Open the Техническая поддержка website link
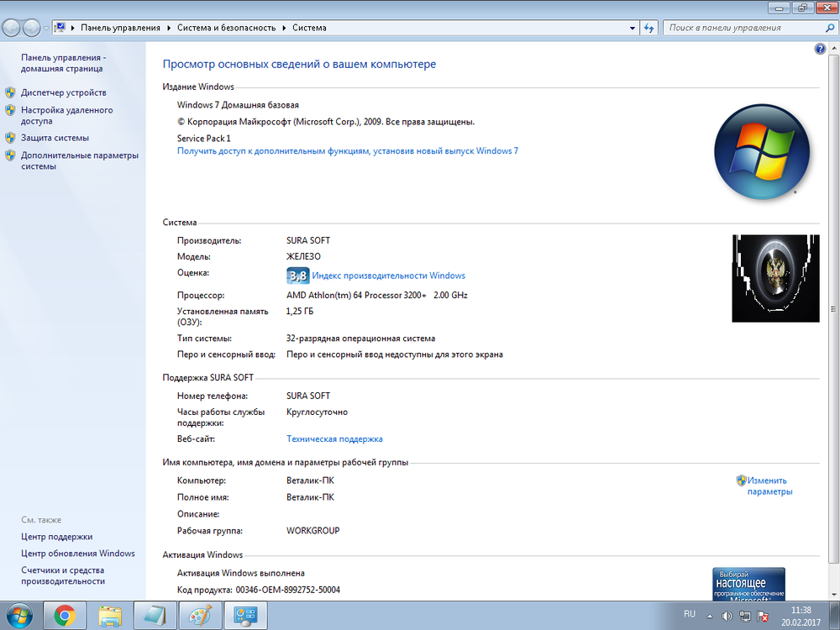 coord(334,438)
